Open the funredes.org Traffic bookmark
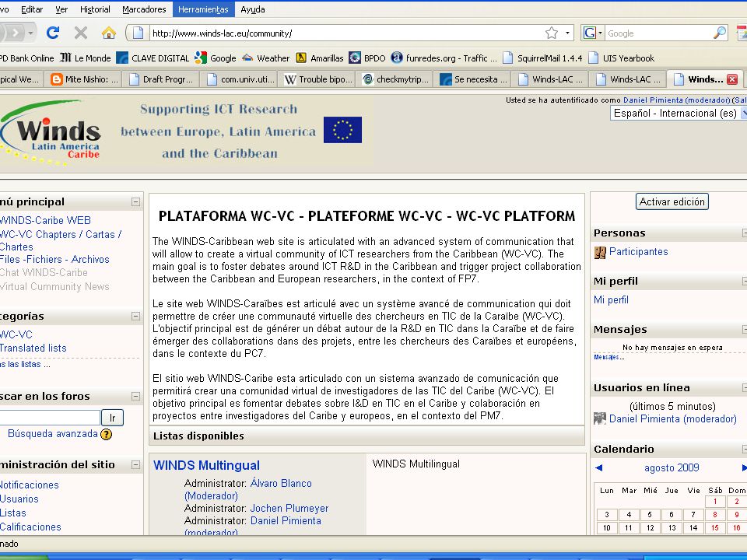Image resolution: width=747 pixels, height=560 pixels. 444,58
